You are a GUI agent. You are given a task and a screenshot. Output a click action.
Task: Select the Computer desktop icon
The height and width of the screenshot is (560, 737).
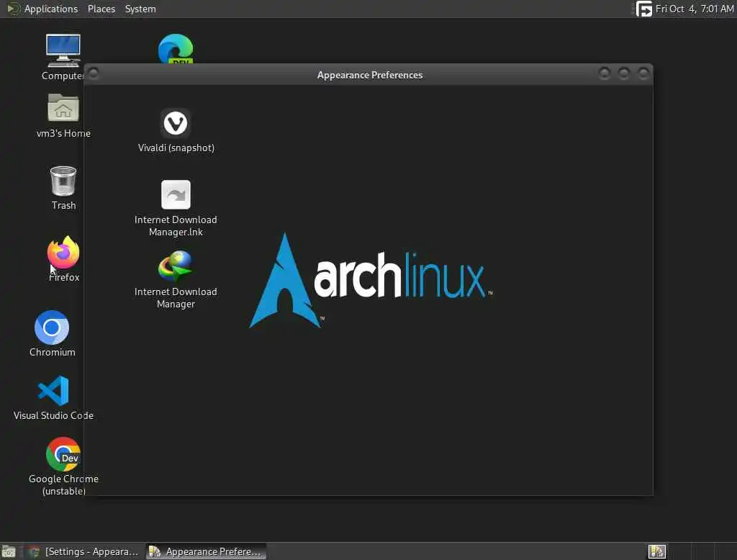[63, 51]
